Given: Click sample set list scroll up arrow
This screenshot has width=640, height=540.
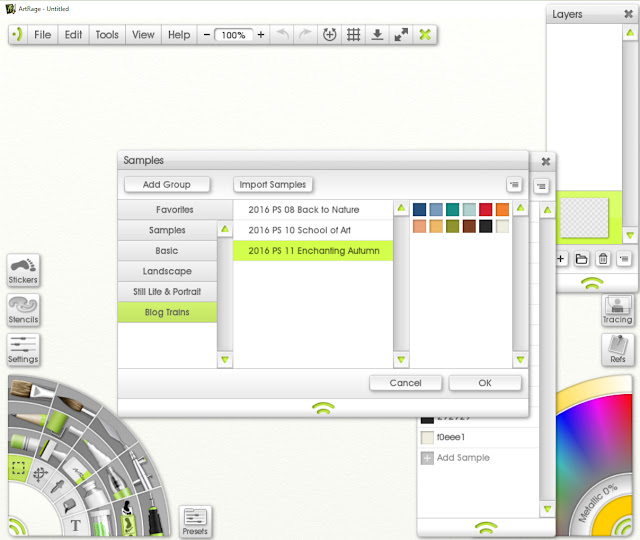Looking at the screenshot, I should pos(401,208).
